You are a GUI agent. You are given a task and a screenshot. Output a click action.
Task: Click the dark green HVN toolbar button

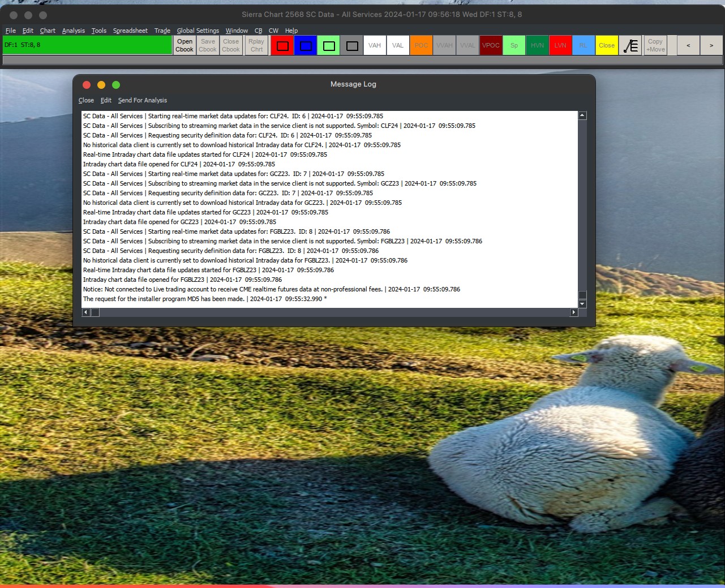pos(537,46)
